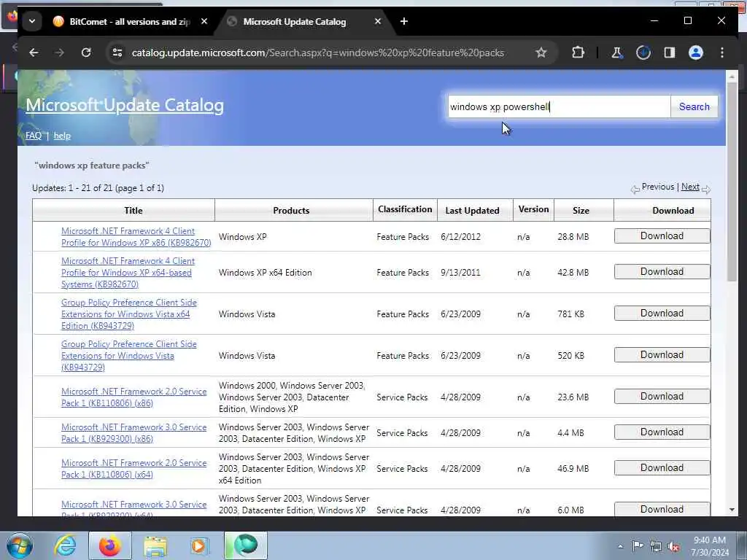This screenshot has height=560, width=747.
Task: Open the Chrome three-dot menu
Action: (722, 52)
